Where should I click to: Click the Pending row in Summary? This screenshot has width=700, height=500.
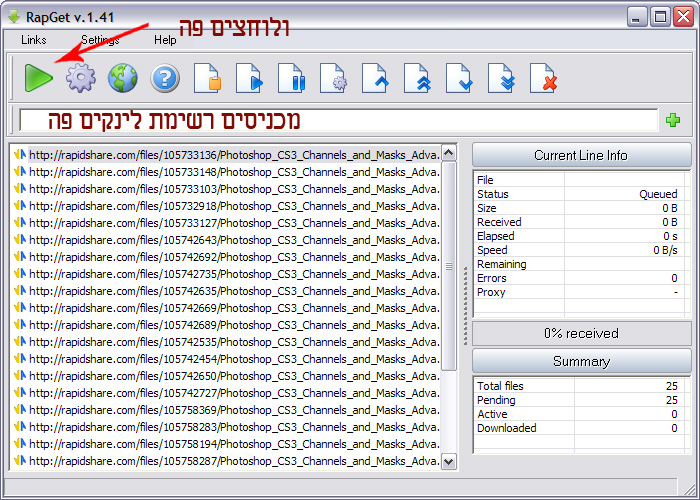[x=579, y=400]
